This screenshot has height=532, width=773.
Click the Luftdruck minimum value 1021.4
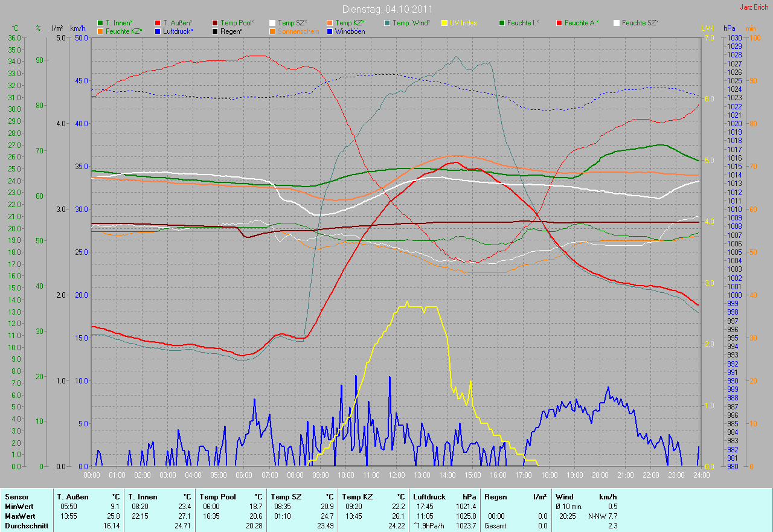[466, 507]
